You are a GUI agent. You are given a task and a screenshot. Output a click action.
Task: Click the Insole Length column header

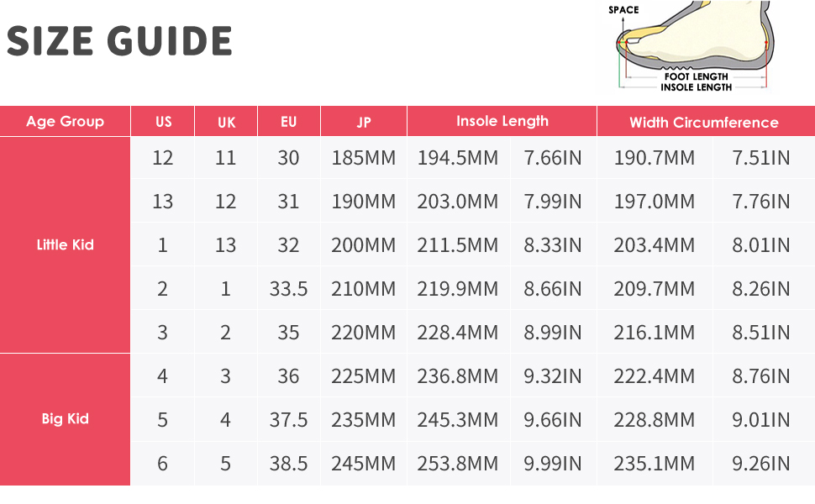pos(502,122)
